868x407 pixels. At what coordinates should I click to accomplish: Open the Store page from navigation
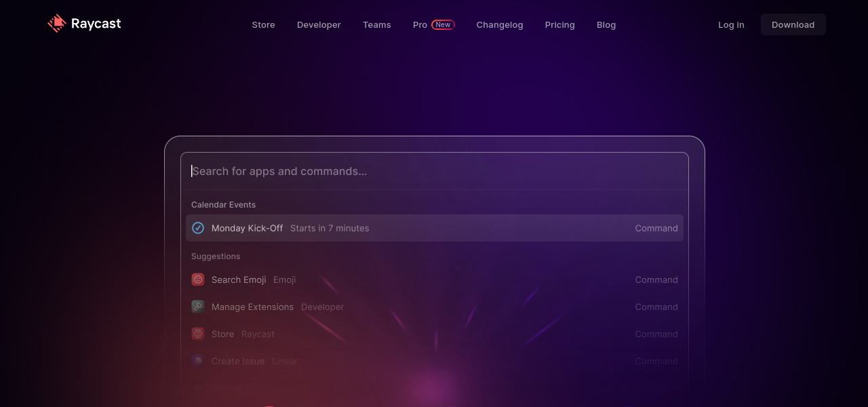point(263,25)
